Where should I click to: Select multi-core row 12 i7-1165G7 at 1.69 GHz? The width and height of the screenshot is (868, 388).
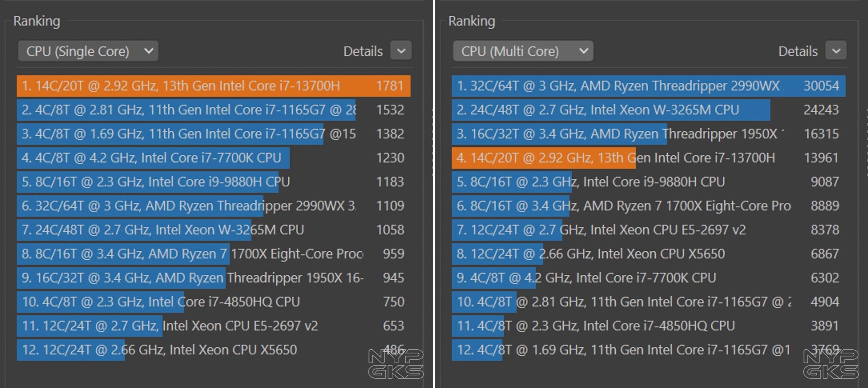point(649,350)
